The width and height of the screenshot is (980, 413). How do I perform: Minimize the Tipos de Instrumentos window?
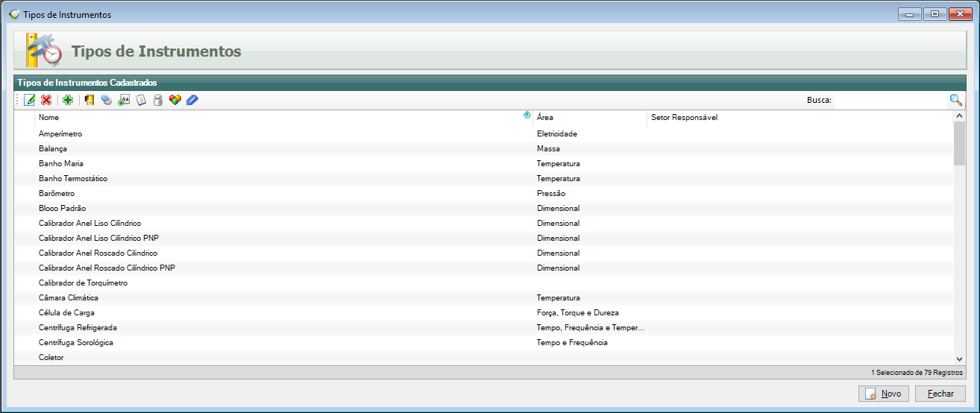point(909,14)
